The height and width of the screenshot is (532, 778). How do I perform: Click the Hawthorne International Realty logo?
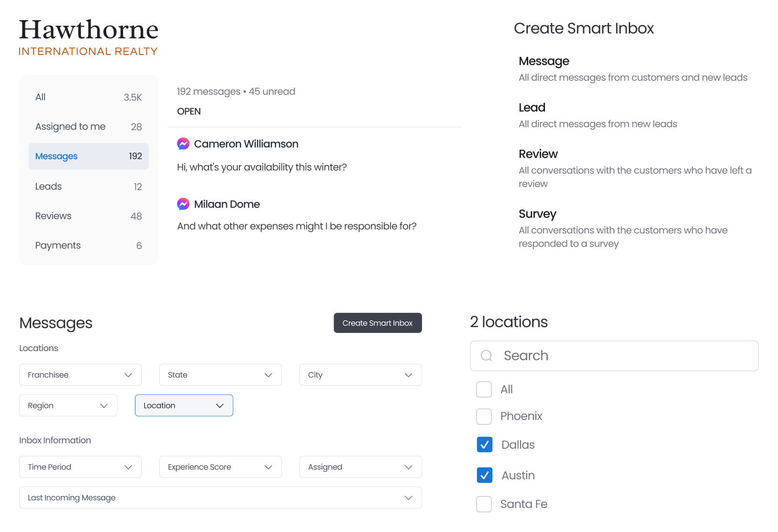[89, 37]
